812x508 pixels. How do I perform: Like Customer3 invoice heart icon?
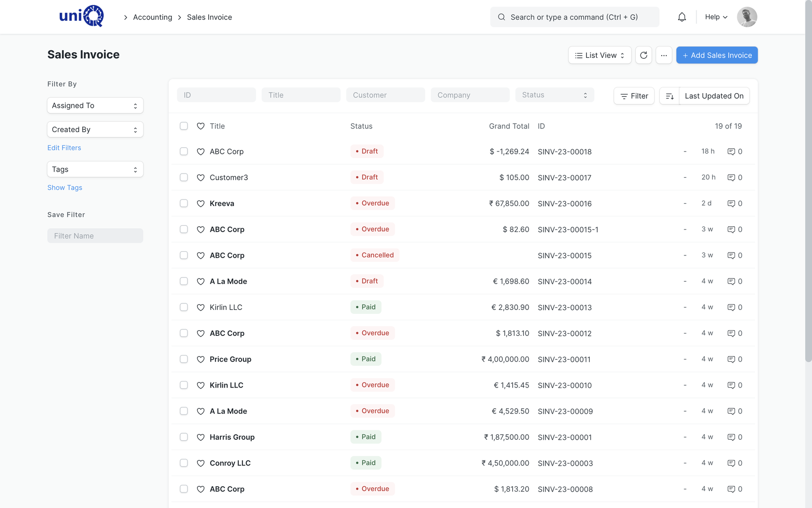coord(201,177)
